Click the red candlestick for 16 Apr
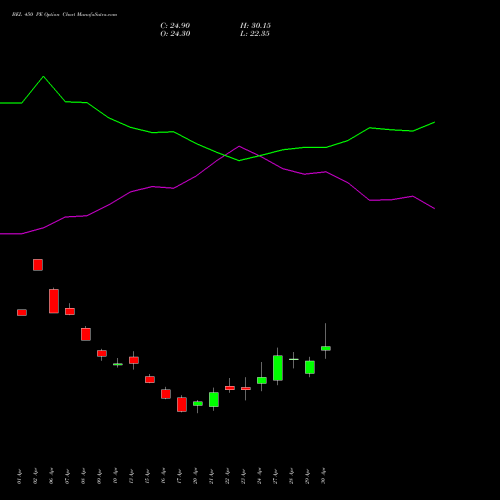The width and height of the screenshot is (500, 500). coord(166,394)
